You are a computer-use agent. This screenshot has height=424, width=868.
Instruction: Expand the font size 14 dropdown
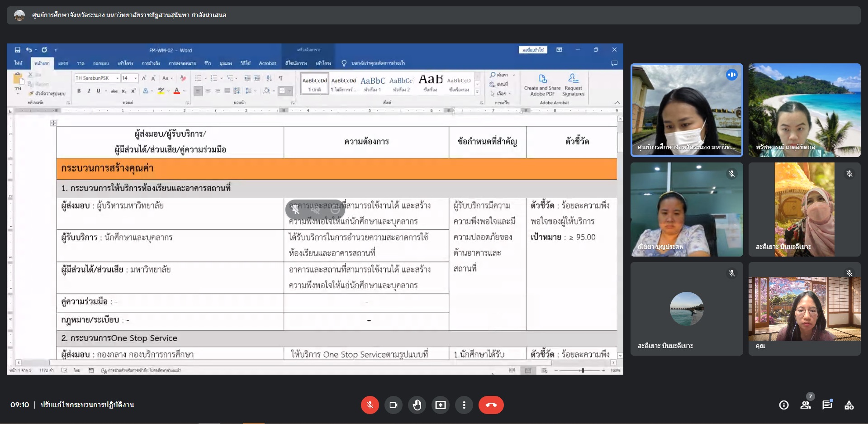[135, 78]
